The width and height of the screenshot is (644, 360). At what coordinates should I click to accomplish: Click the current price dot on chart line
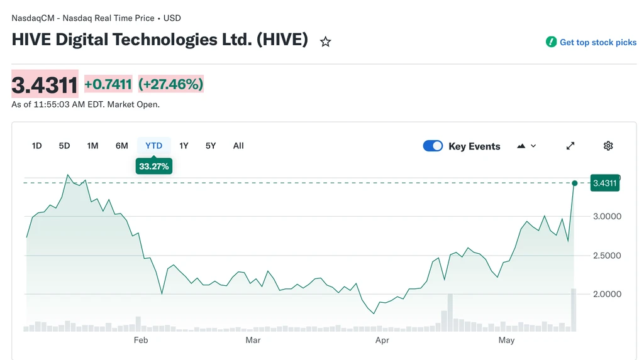[575, 183]
